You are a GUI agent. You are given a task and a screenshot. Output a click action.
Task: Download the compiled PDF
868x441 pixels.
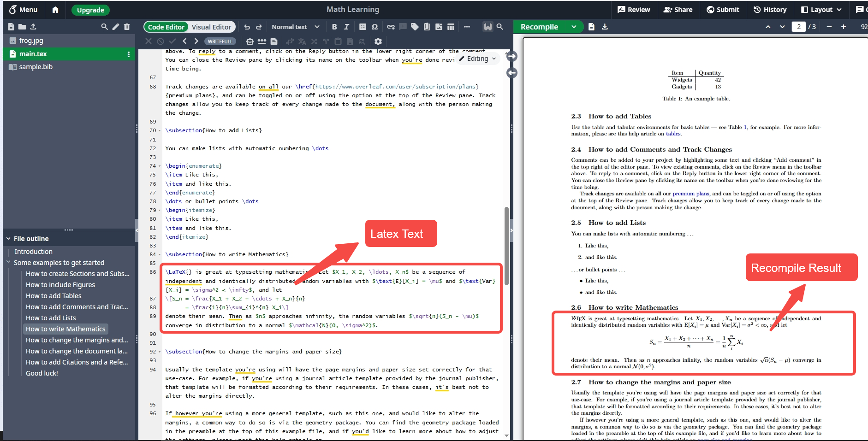click(x=605, y=26)
